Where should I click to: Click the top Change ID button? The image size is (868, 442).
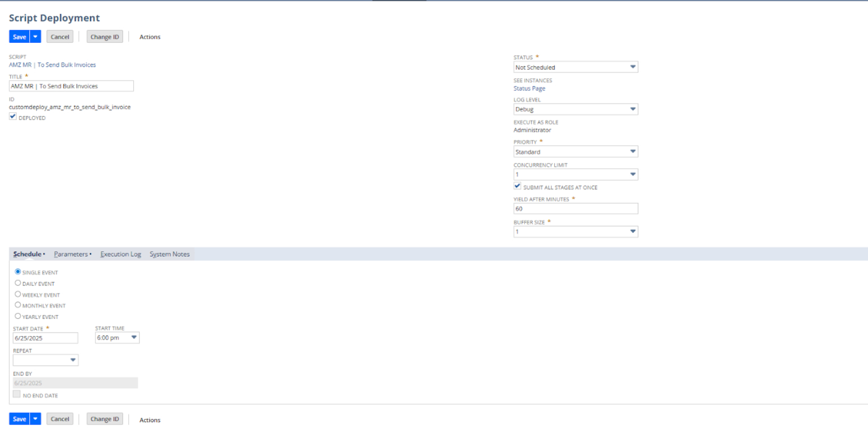pyautogui.click(x=105, y=37)
